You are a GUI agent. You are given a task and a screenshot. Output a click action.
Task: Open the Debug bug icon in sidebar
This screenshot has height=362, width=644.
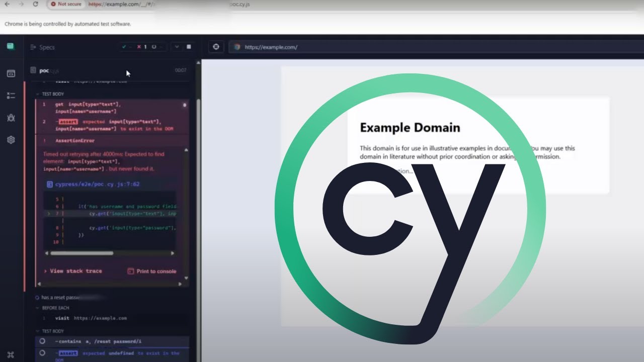coord(11,118)
